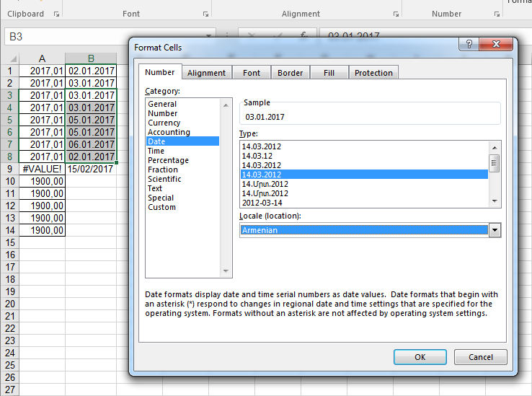Open the Font group dialog launcher
This screenshot has height=396, width=532.
[x=205, y=14]
